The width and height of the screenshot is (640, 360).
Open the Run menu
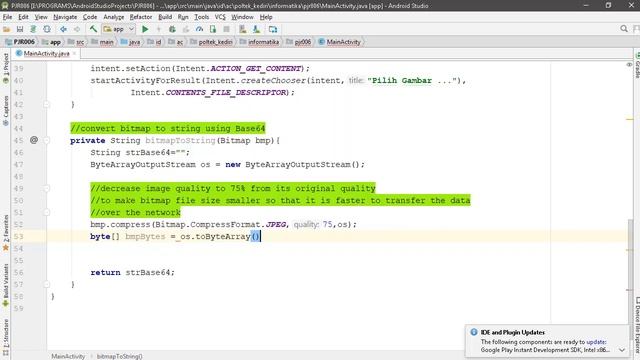tap(183, 17)
